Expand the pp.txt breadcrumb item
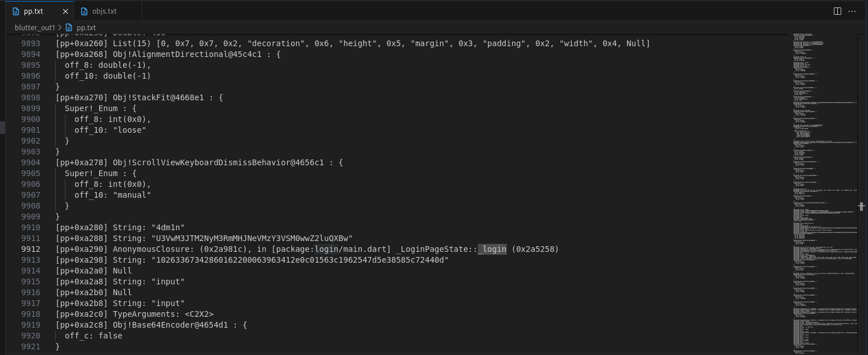 pos(86,27)
